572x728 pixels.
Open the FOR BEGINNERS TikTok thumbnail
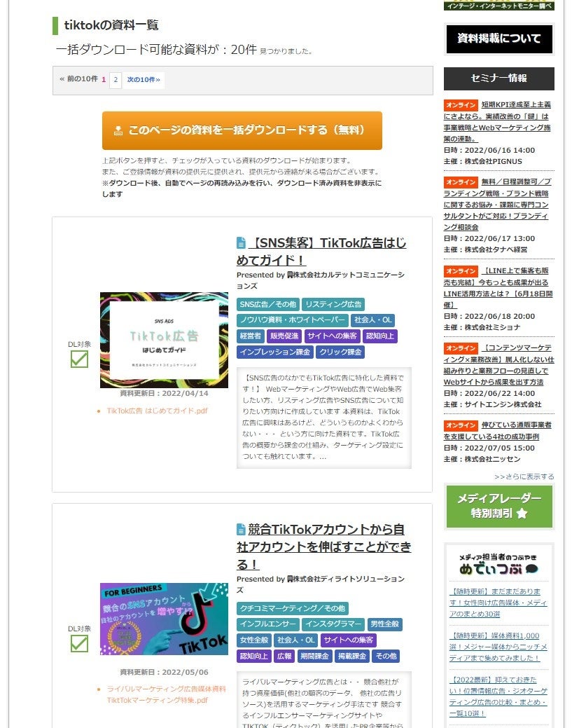165,619
